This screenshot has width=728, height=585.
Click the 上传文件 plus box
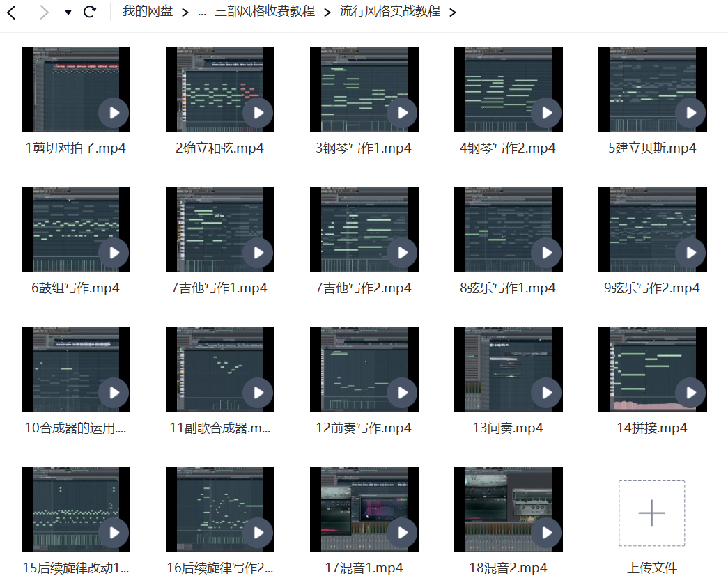coord(652,513)
